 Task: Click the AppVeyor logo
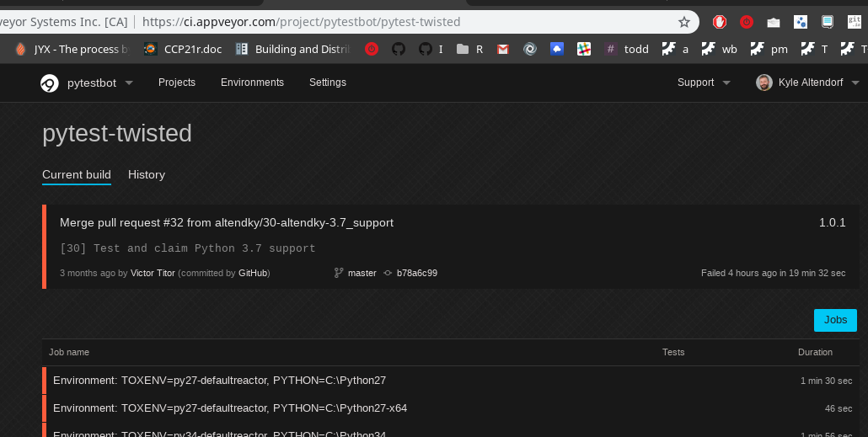coord(49,83)
